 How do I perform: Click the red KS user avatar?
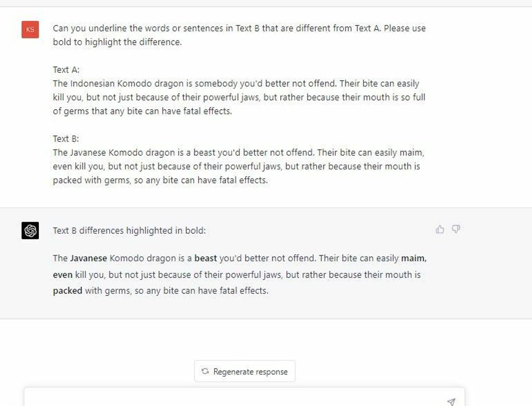[30, 29]
